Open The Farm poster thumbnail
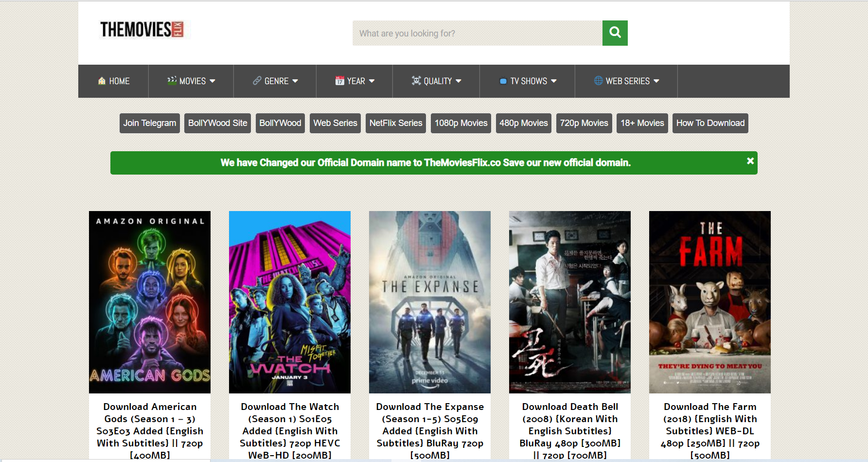 710,302
